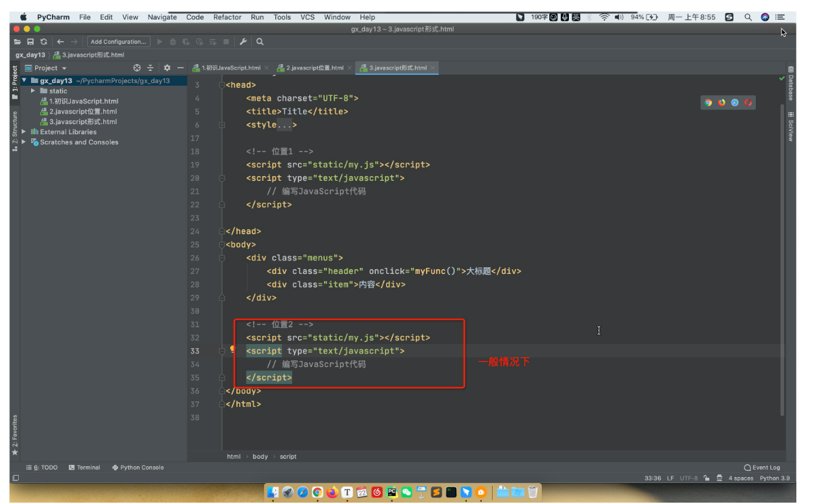Click Python 3.9 interpreter in status bar
The width and height of the screenshot is (822, 504).
(774, 478)
